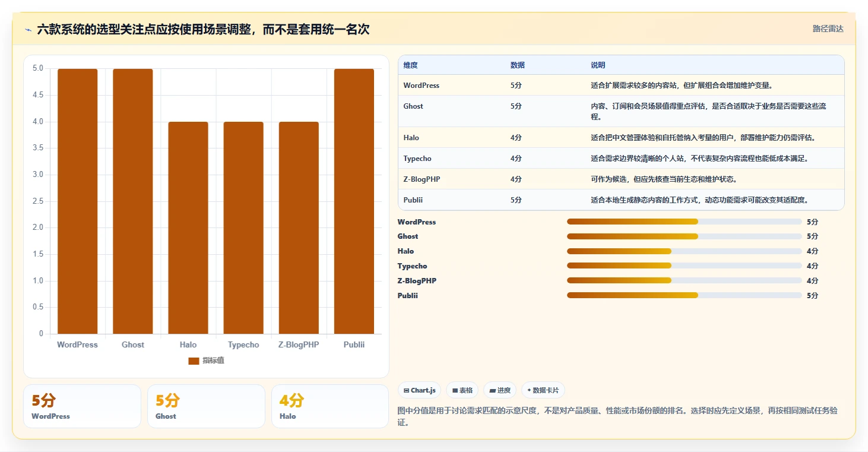Click the Typecho x-axis label

[x=243, y=344]
